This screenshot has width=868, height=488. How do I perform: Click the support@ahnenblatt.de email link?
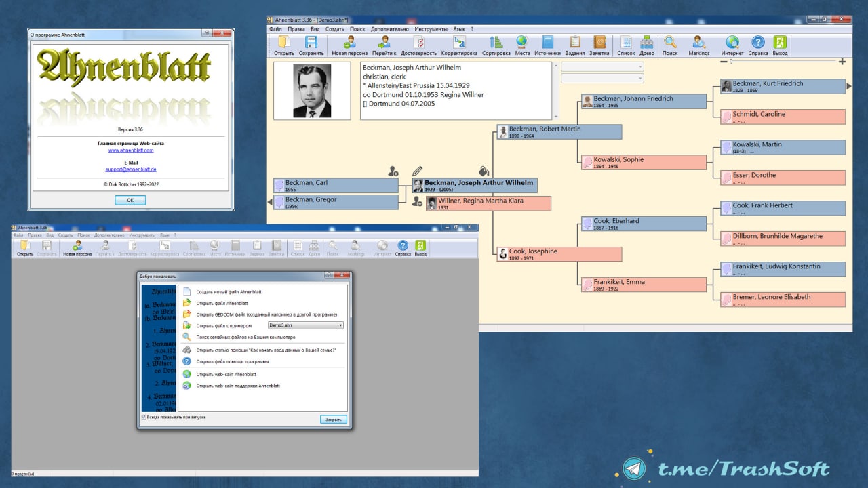pyautogui.click(x=131, y=169)
